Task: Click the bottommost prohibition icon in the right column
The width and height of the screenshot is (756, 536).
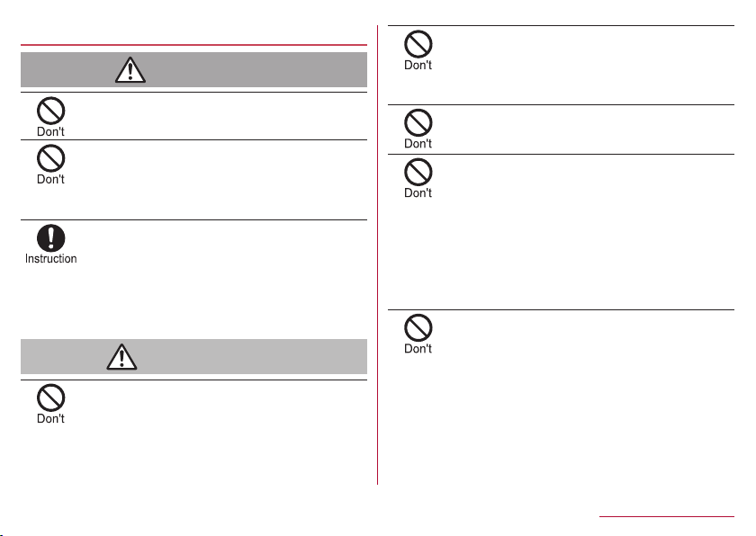Action: [418, 328]
